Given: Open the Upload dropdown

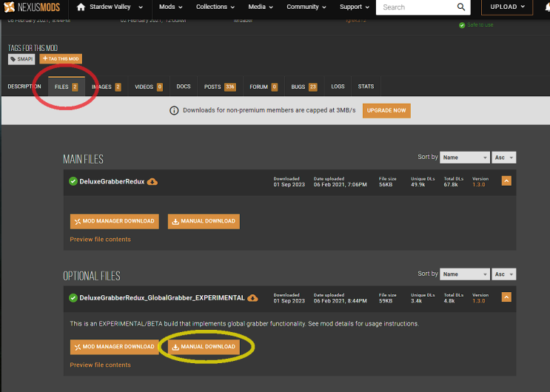Looking at the screenshot, I should (x=507, y=7).
